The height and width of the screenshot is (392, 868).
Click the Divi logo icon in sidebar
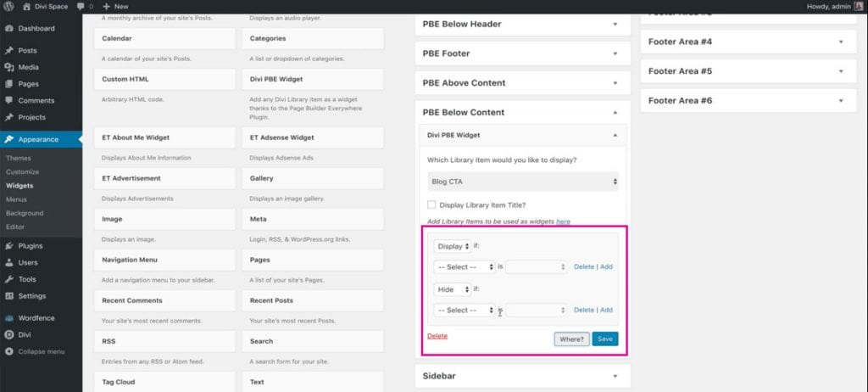click(8, 335)
